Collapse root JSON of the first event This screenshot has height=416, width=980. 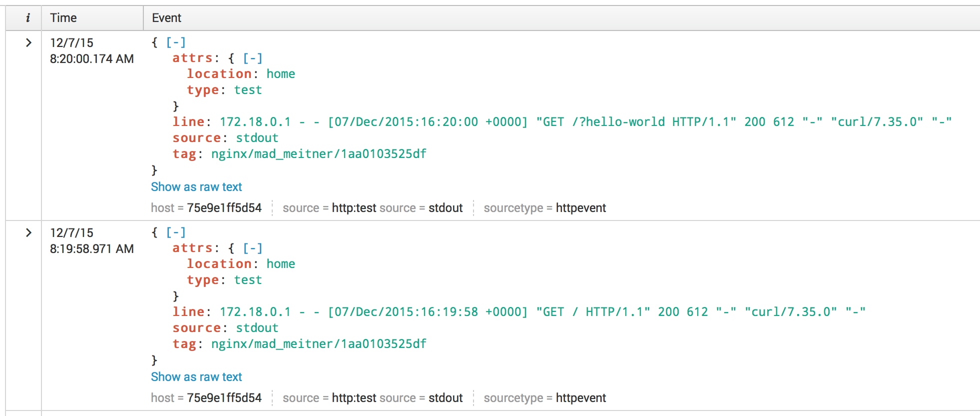point(176,42)
